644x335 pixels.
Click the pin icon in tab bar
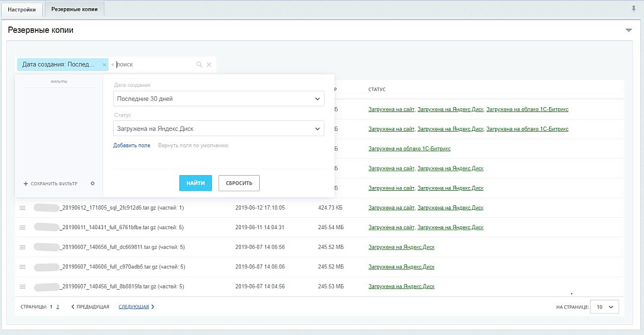[x=633, y=9]
